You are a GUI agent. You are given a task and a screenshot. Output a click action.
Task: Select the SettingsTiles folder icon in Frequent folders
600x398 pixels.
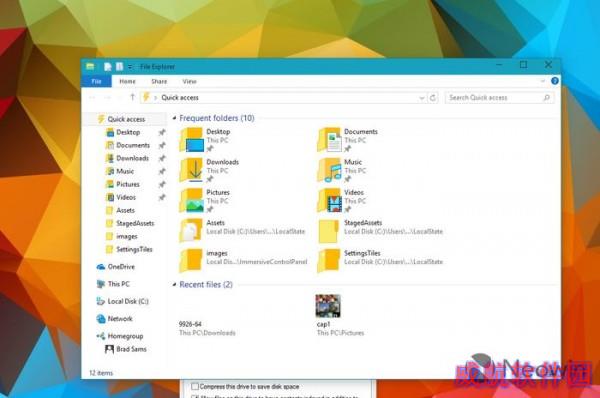click(329, 261)
